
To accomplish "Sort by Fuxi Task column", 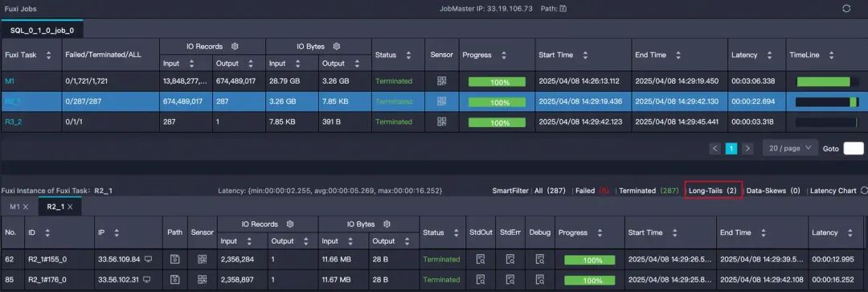I will pyautogui.click(x=49, y=55).
